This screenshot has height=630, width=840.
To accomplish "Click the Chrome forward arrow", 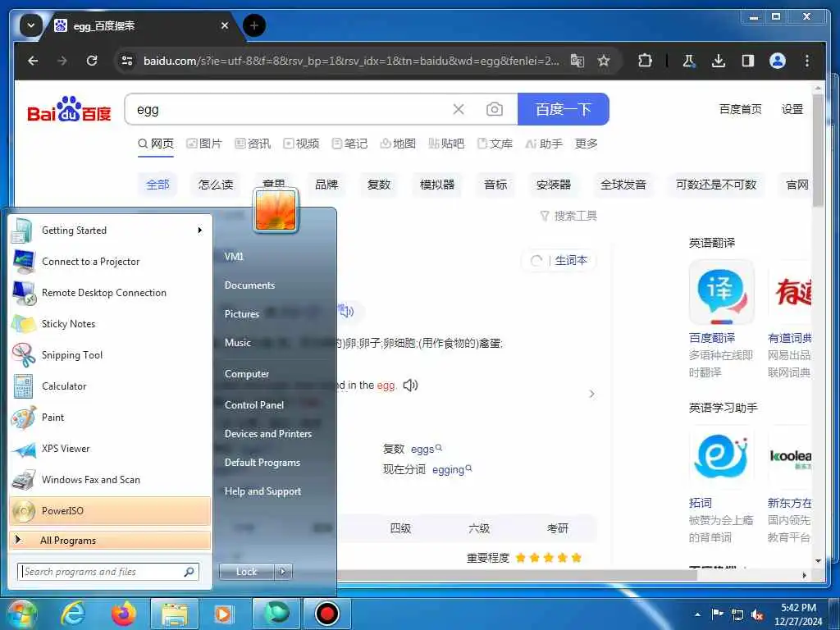I will point(62,61).
